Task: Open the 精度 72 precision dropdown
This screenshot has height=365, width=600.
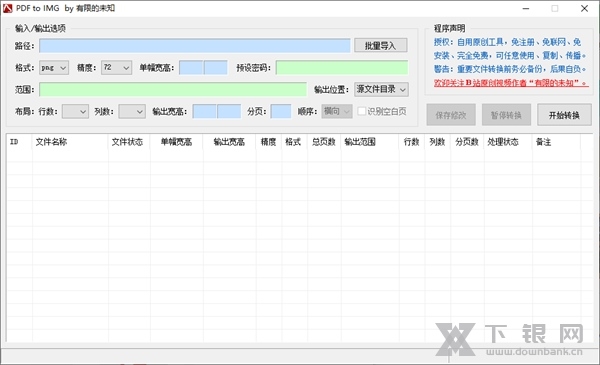Action: 116,68
